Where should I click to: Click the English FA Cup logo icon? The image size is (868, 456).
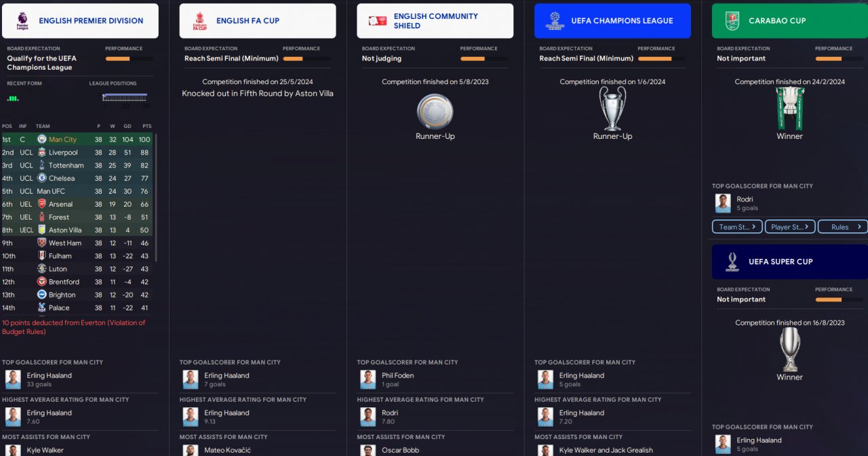[199, 21]
